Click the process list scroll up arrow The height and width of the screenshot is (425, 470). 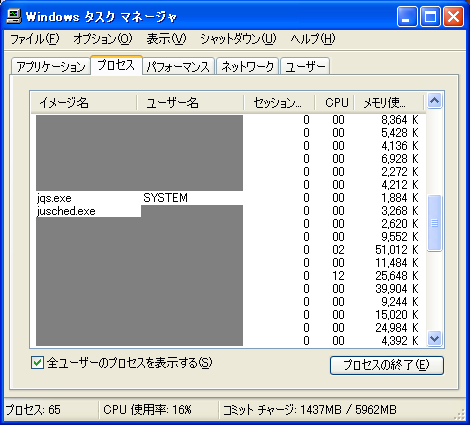pyautogui.click(x=434, y=100)
